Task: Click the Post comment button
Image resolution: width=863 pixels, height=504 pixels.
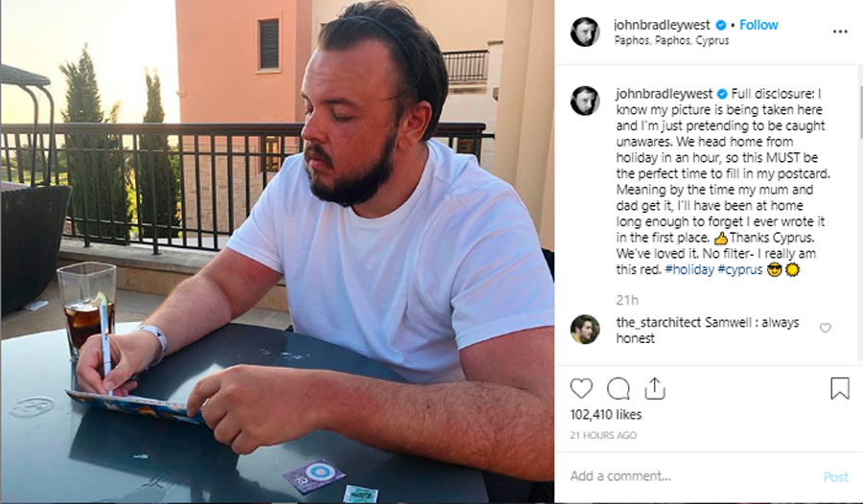Action: [835, 477]
